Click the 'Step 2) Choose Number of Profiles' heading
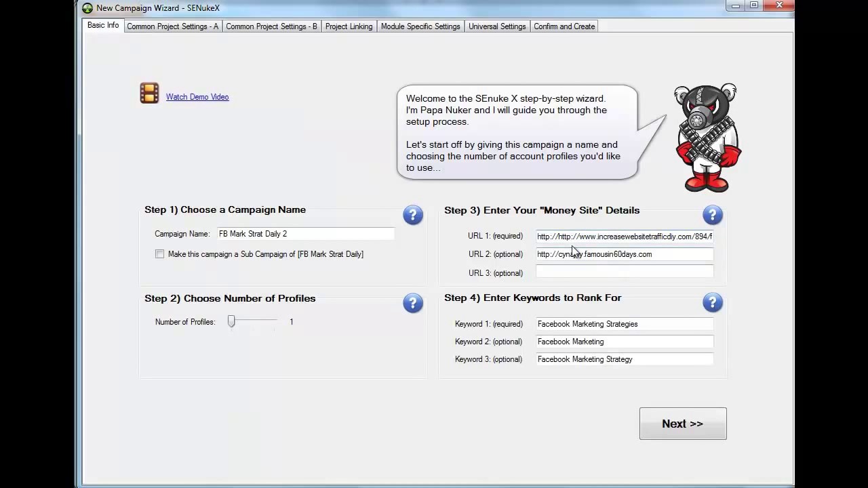The width and height of the screenshot is (868, 488). tap(230, 298)
